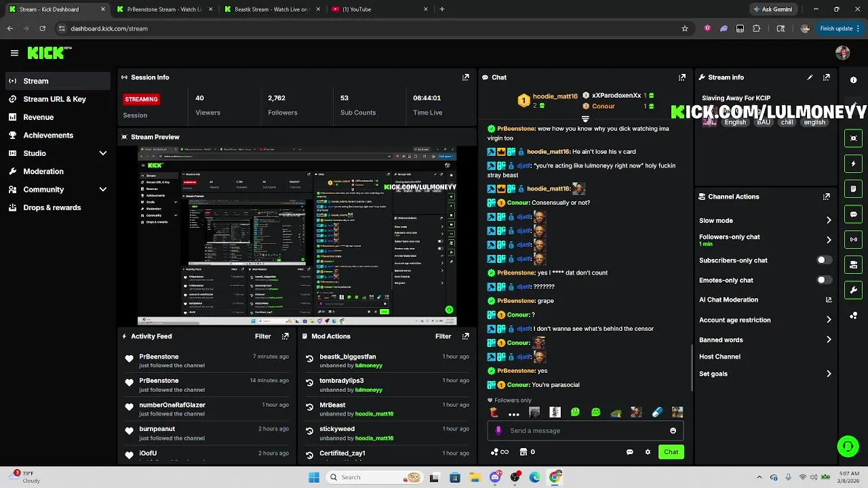This screenshot has height=488, width=868.
Task: Click hoodie_matt16 link under MrBeast unban
Action: point(374,414)
